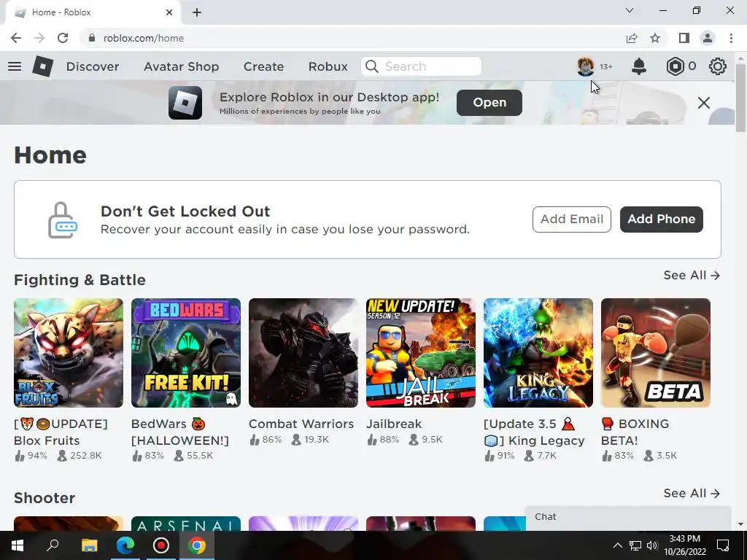Screen dimensions: 747x560
Task: Open the Windows Start menu
Action: click(18, 545)
